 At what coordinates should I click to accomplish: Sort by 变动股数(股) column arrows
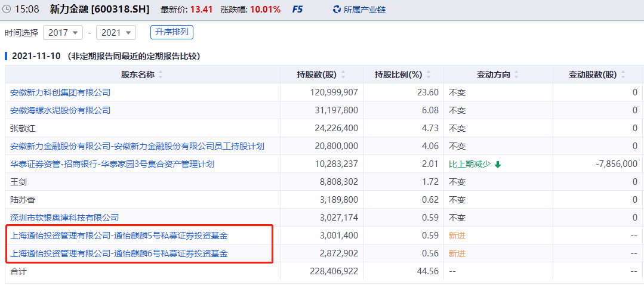(623, 75)
